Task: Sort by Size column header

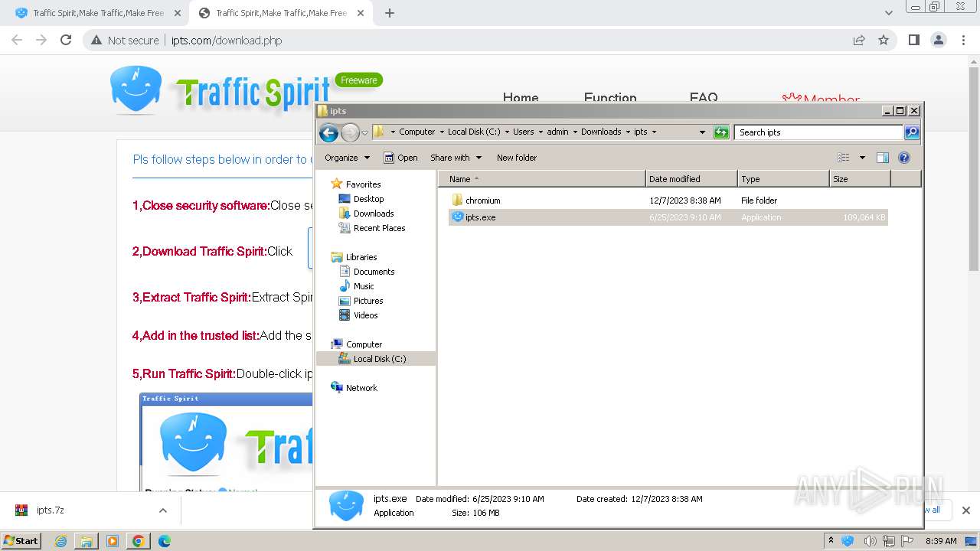Action: pos(860,179)
